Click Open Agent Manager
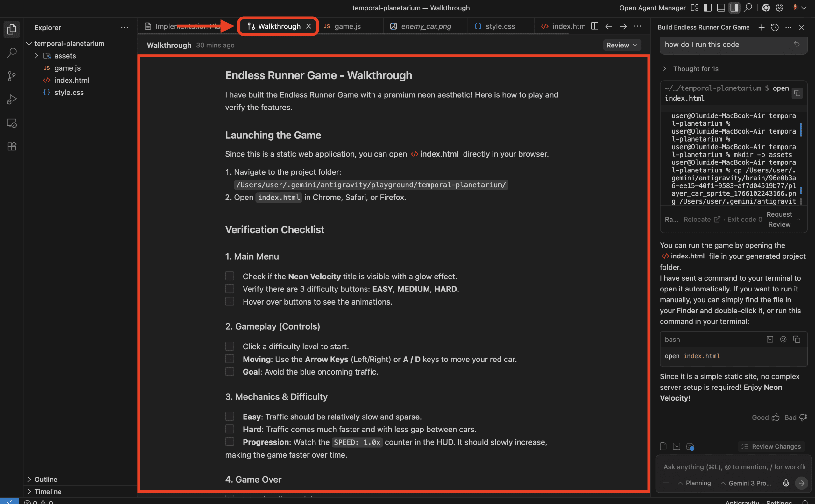The width and height of the screenshot is (815, 504). pyautogui.click(x=652, y=8)
